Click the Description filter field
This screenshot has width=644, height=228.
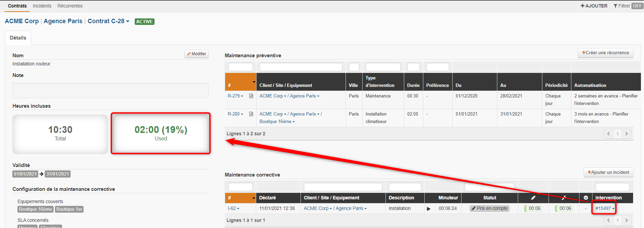405,187
